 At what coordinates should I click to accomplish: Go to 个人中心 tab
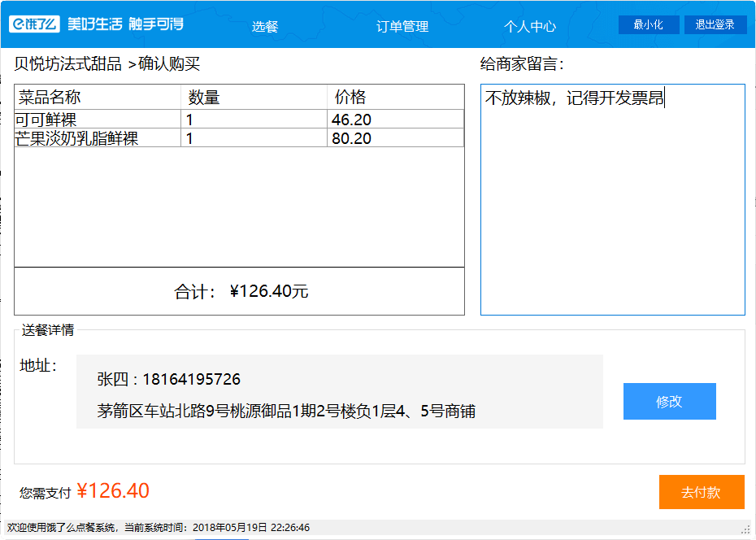(x=530, y=26)
